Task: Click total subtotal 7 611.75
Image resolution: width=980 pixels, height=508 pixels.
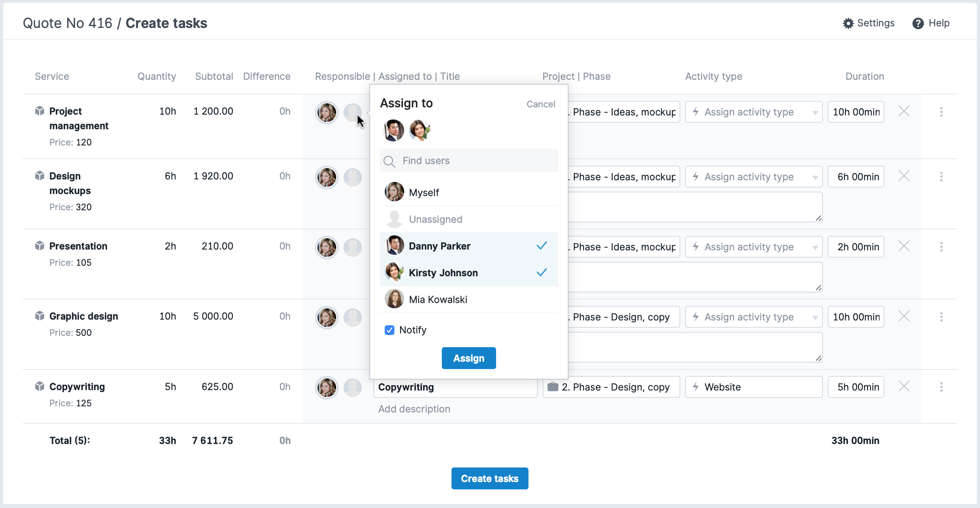Action: [x=213, y=440]
